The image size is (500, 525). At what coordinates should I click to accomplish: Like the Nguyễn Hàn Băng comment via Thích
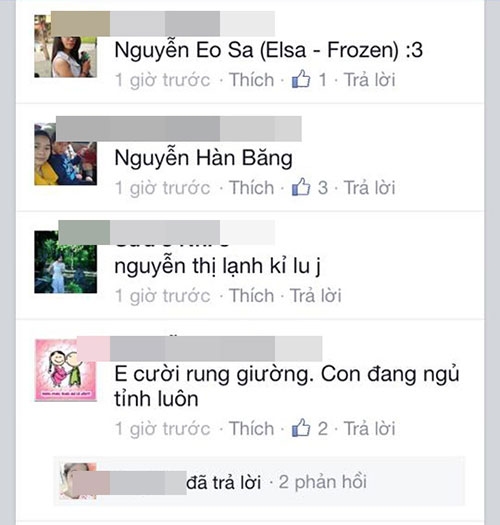tap(252, 188)
